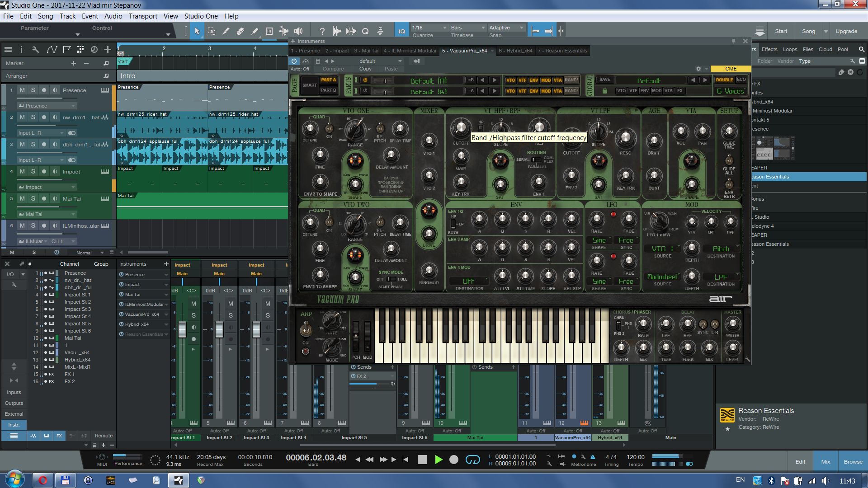
Task: Open the Quantize 1/16 dropdown
Action: pyautogui.click(x=429, y=28)
